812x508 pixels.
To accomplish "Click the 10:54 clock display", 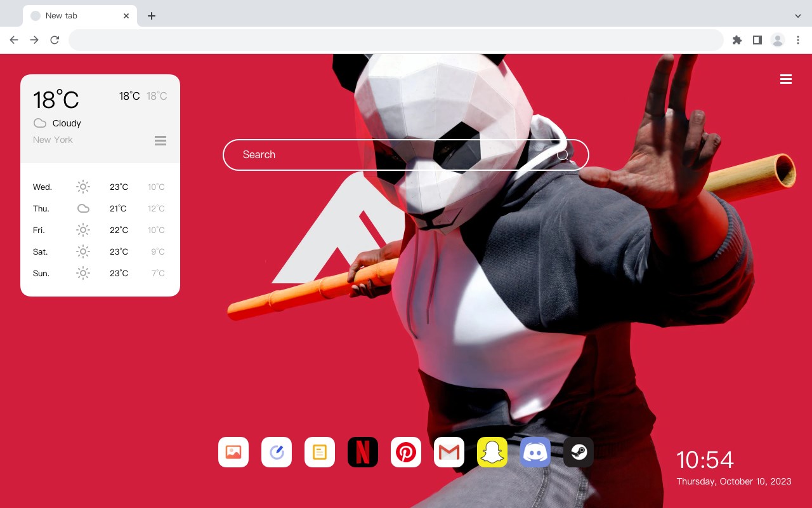I will (x=705, y=460).
